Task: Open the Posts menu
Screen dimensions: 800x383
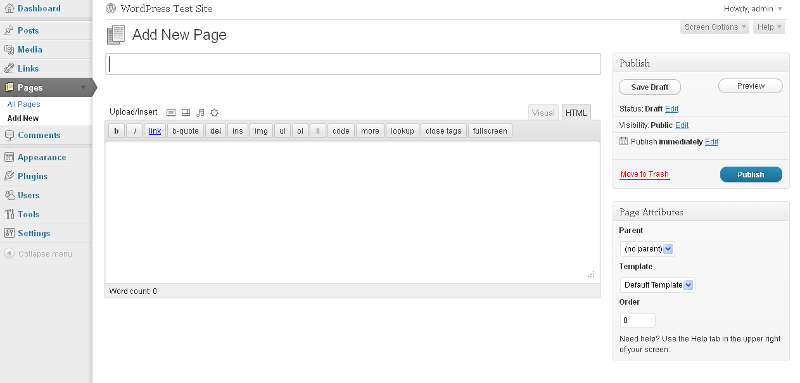Action: [x=28, y=30]
